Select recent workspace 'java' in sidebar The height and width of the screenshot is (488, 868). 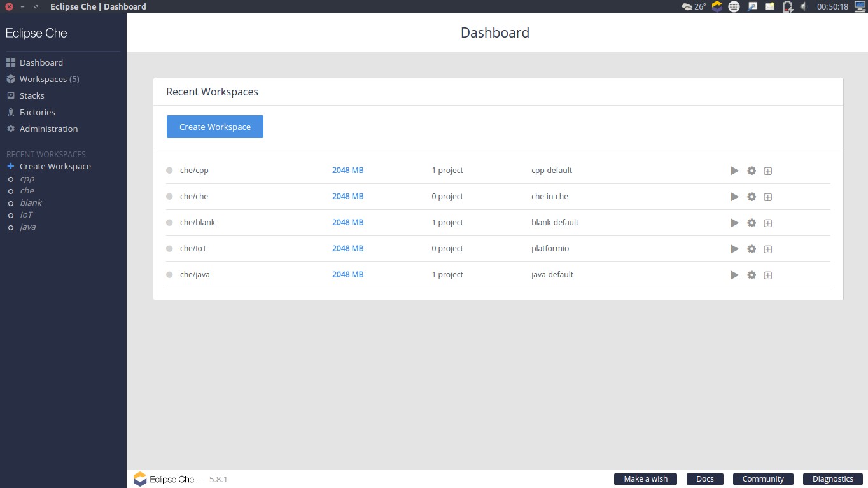[x=27, y=227]
